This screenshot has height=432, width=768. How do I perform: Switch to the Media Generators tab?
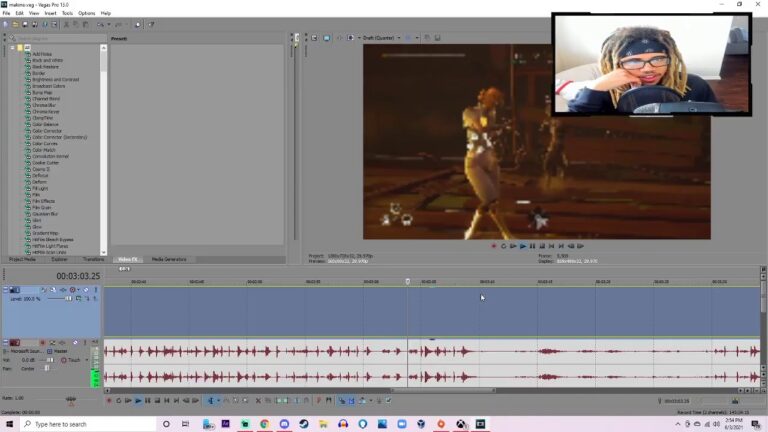[168, 259]
